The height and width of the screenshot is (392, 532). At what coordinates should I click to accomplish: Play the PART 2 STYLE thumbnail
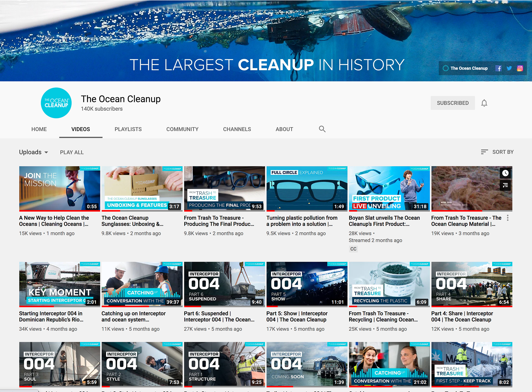point(142,364)
